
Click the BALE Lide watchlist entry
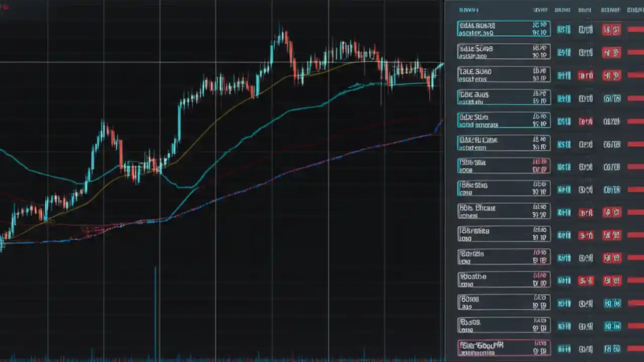pos(503,144)
